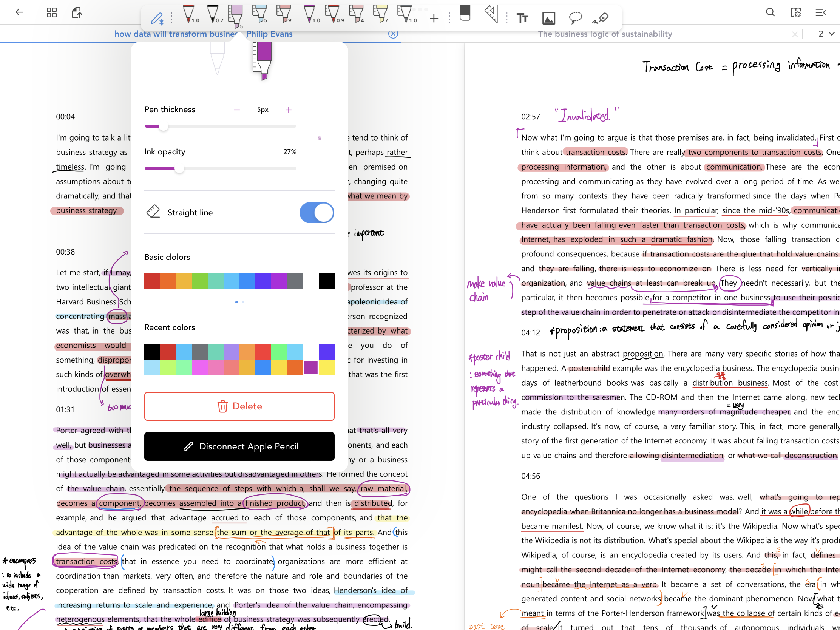Select the eraser tool

point(465,14)
